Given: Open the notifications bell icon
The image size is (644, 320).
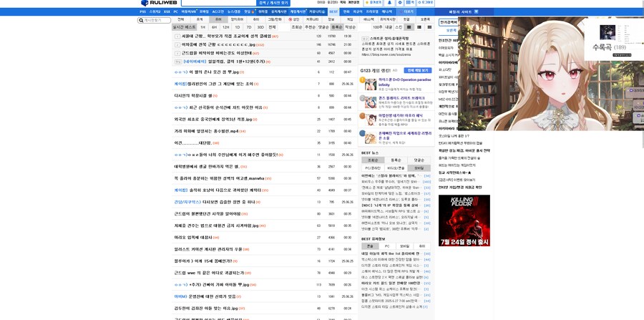Looking at the screenshot, I should [x=389, y=3].
